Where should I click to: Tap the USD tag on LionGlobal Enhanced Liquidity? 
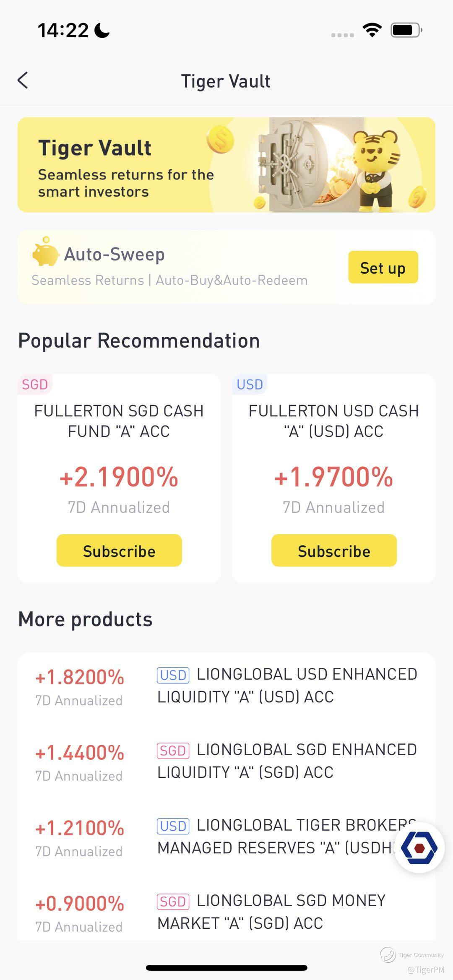(173, 675)
